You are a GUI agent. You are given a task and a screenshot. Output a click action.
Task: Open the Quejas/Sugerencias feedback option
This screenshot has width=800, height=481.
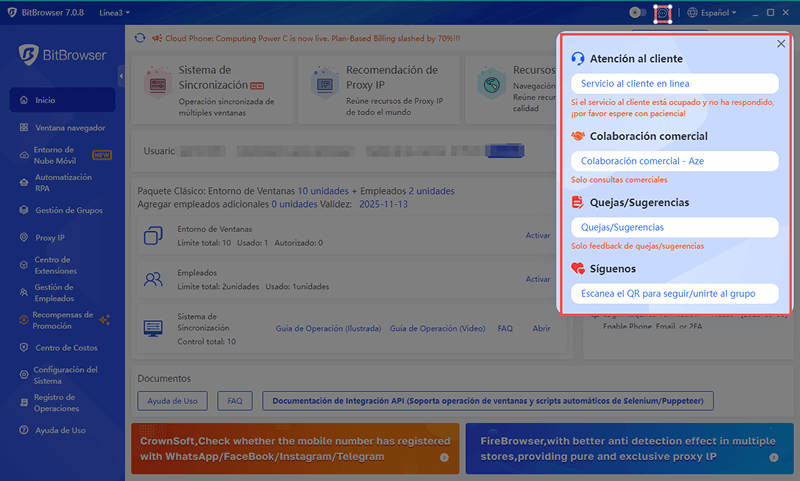tap(674, 227)
